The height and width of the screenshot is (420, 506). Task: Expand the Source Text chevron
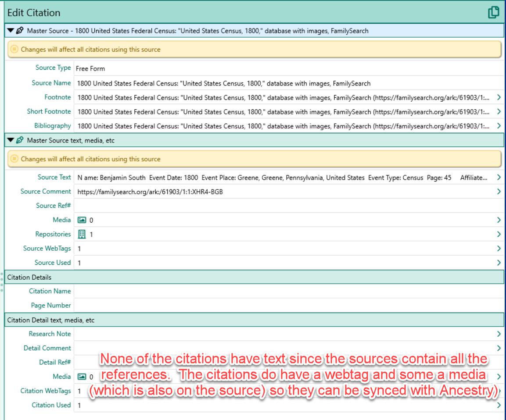point(499,177)
